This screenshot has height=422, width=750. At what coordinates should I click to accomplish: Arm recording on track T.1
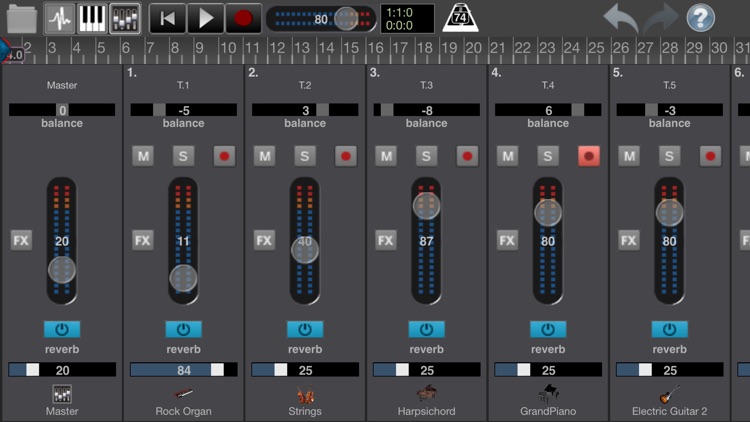tap(224, 156)
